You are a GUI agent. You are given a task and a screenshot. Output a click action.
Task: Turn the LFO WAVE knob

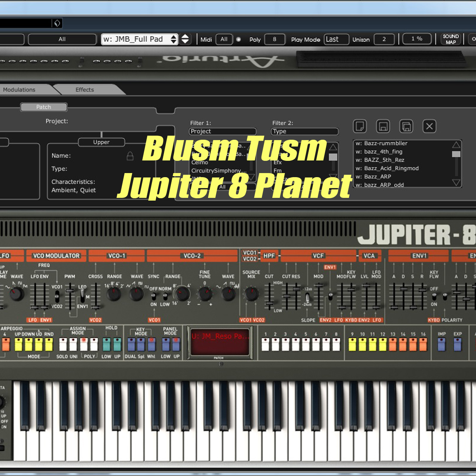click(16, 293)
